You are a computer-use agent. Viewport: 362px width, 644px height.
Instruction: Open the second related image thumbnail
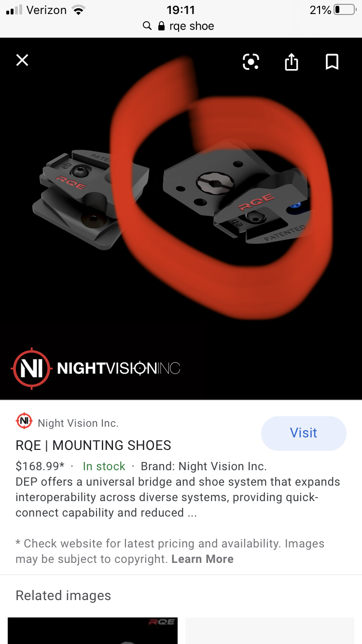point(270,630)
